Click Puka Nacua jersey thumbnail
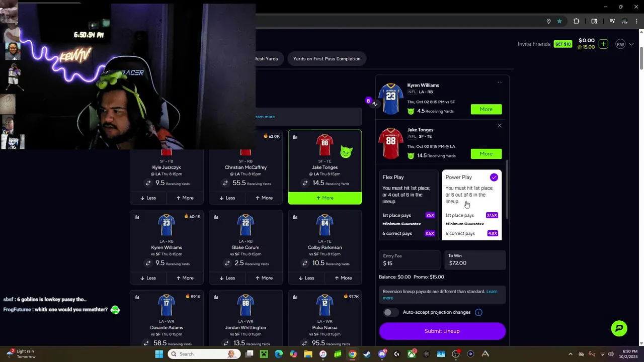Screen dimensions: 644x362 point(325,306)
